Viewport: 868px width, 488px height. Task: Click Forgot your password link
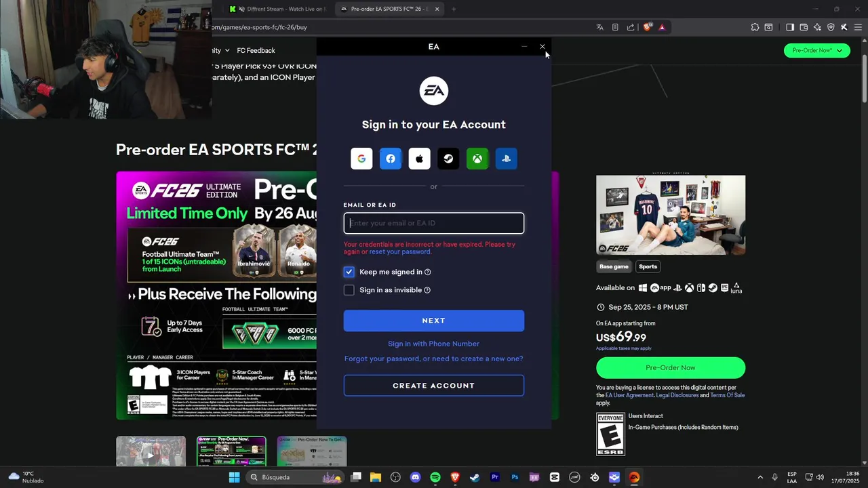[433, 359]
